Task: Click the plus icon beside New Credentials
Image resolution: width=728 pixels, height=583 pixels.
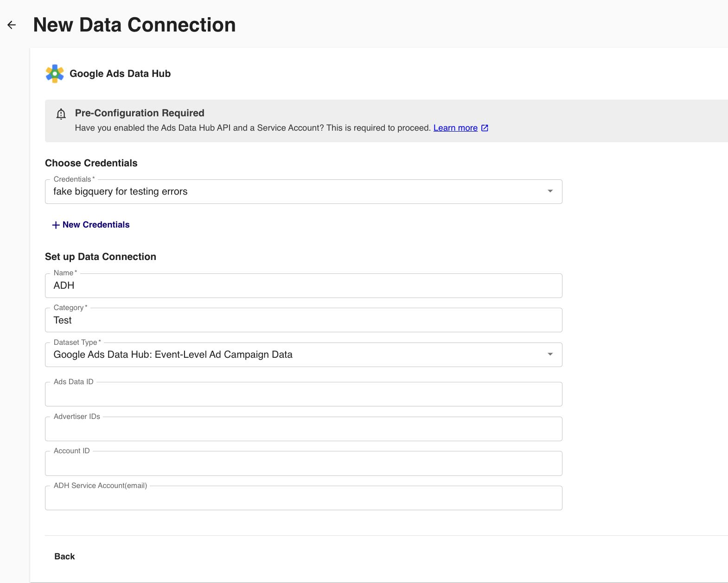Action: 56,225
